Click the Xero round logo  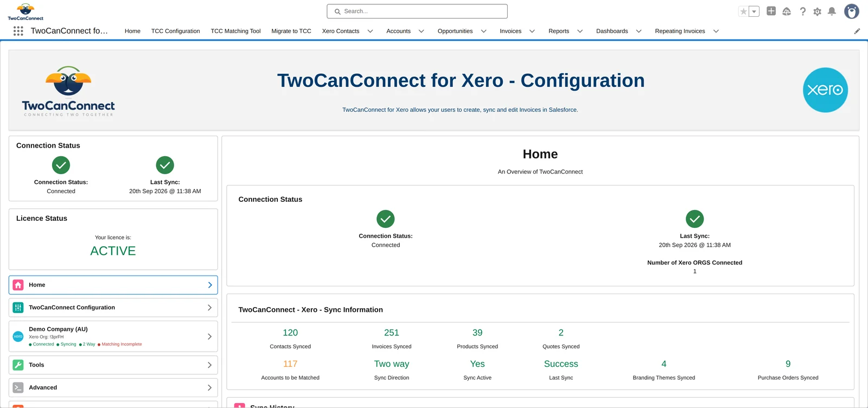825,90
